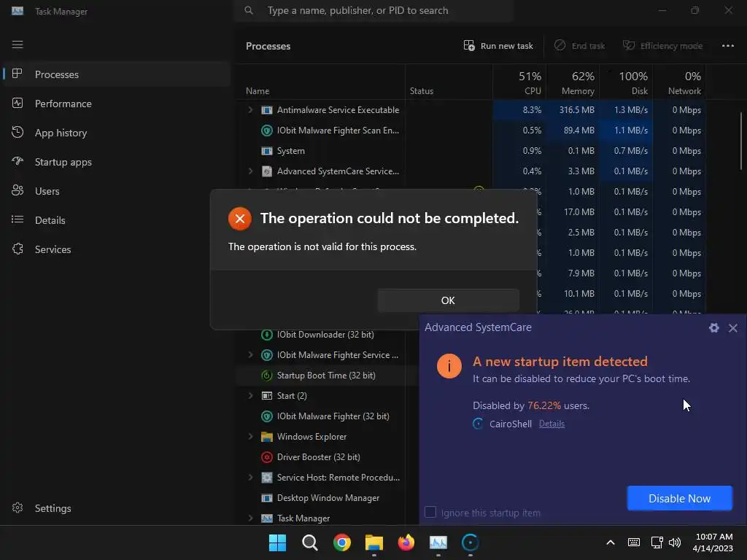Expand the Advanced SystemCare Service row
Screen dimensions: 747x560
click(x=251, y=171)
